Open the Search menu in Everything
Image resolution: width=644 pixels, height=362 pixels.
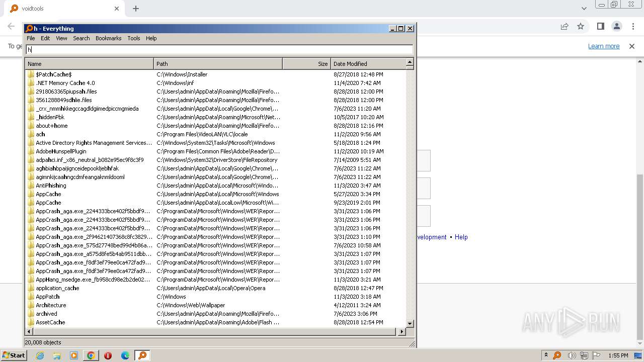point(81,38)
